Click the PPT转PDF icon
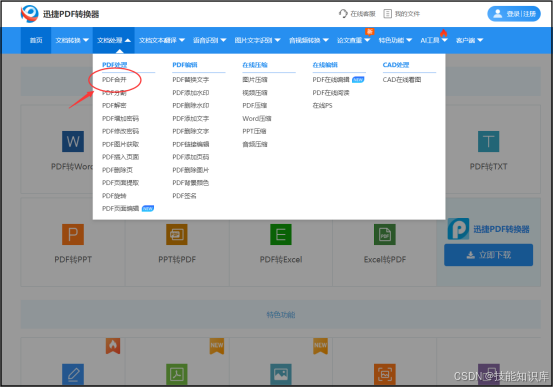Screen dimensions: 553x388 (x=177, y=234)
